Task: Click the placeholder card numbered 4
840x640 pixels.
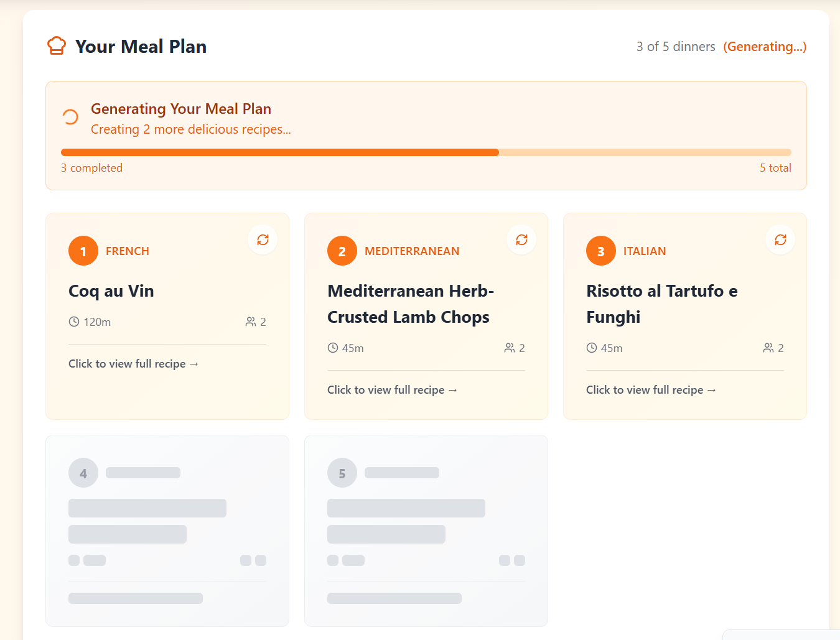Action: point(167,531)
